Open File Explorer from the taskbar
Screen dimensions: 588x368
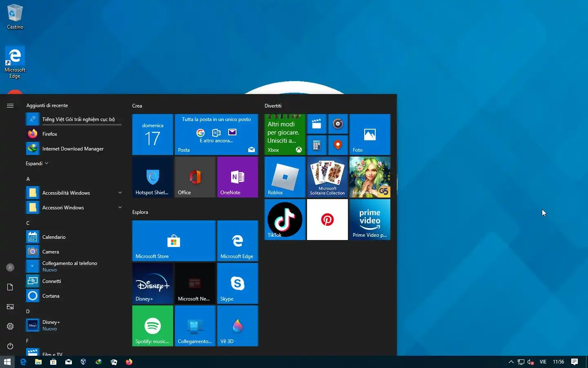point(38,362)
